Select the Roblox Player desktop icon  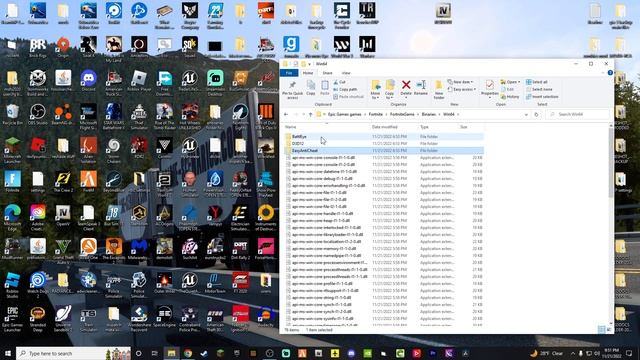(139, 80)
